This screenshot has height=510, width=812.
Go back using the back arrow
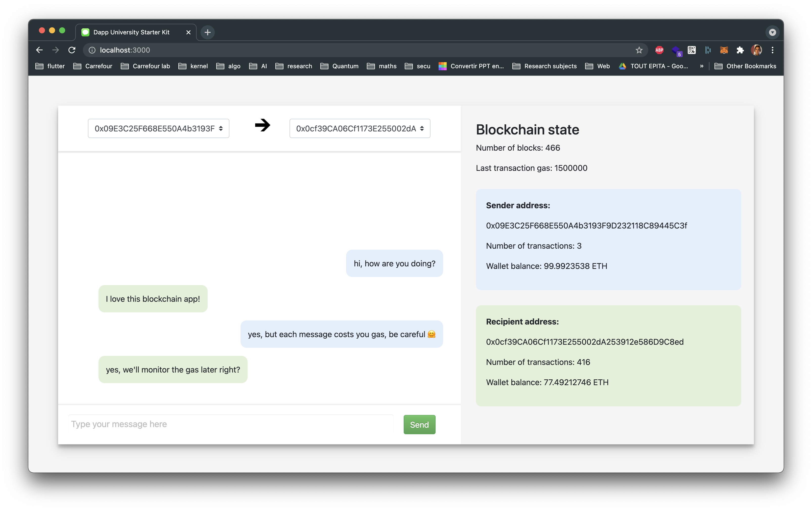click(39, 50)
